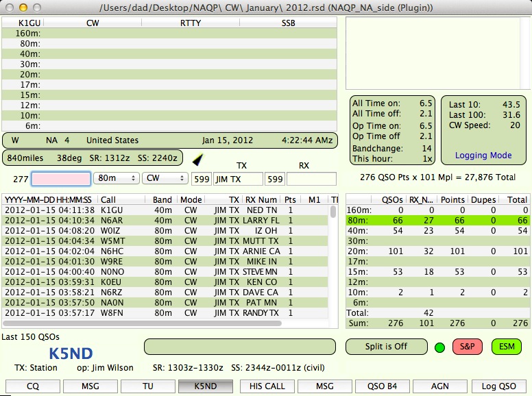Click the RTTY column header
The height and width of the screenshot is (396, 532).
point(191,23)
